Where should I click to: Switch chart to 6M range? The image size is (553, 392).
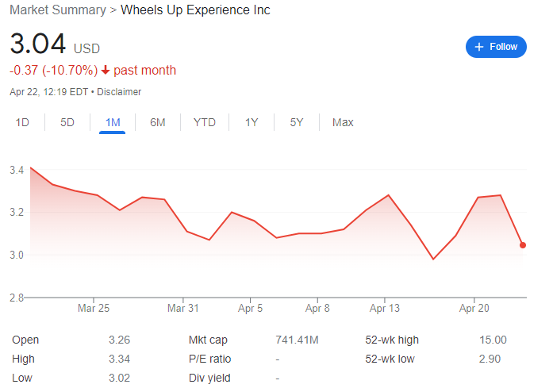click(x=158, y=122)
